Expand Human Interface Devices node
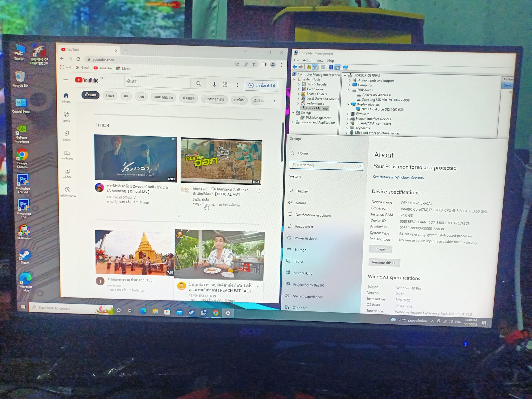This screenshot has width=532, height=399. pos(348,118)
